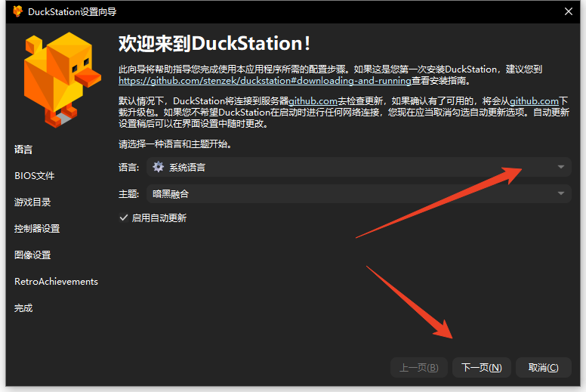
Task: Select BIOS文件 step in sidebar
Action: click(35, 176)
